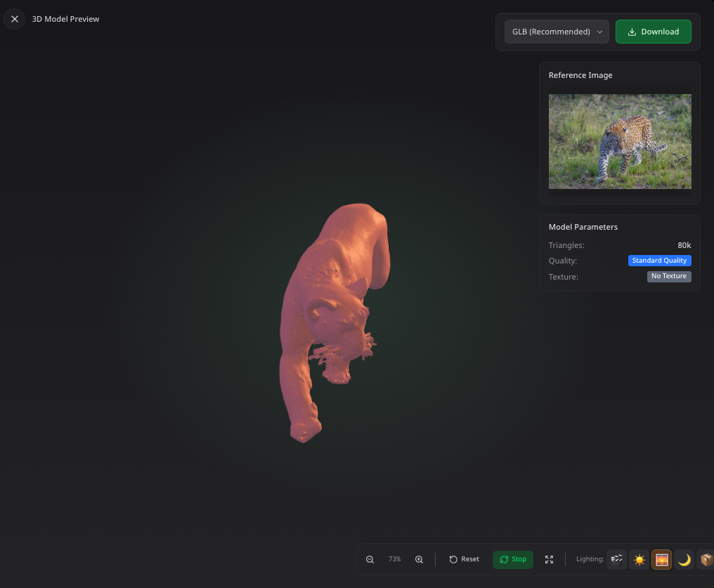Image resolution: width=714 pixels, height=588 pixels.
Task: Click the Model Parameters panel heading
Action: (x=583, y=227)
